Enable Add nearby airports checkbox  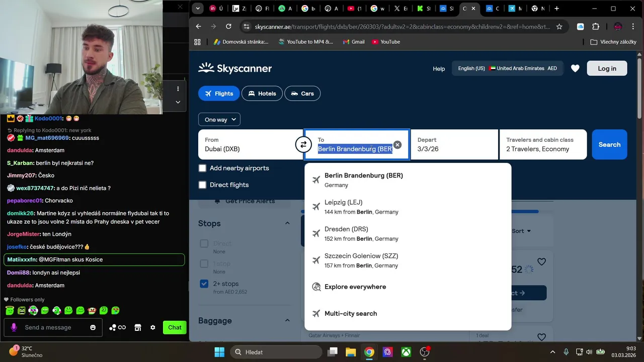(x=202, y=168)
